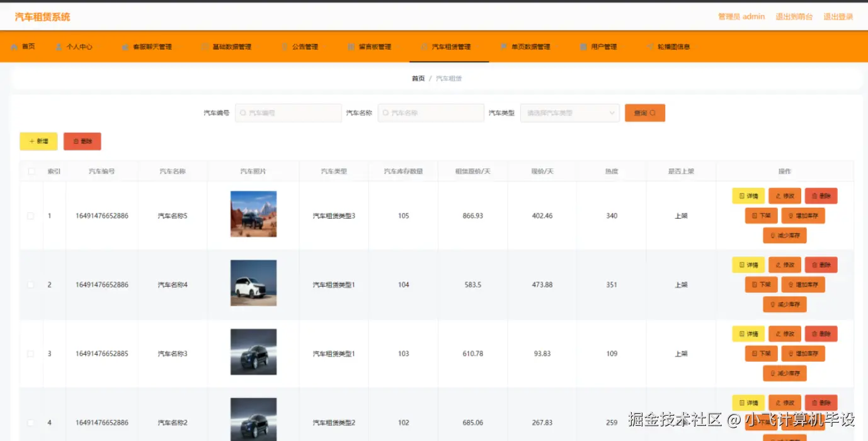Image resolution: width=868 pixels, height=441 pixels.
Task: Click the icon beside 客服聊天管理
Action: pyautogui.click(x=125, y=47)
